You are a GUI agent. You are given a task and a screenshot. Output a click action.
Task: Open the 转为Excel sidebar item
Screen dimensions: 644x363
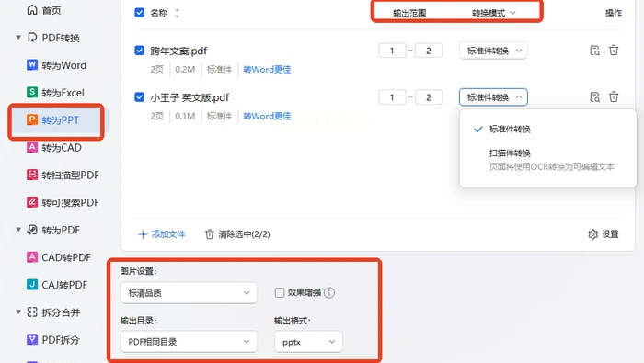63,93
